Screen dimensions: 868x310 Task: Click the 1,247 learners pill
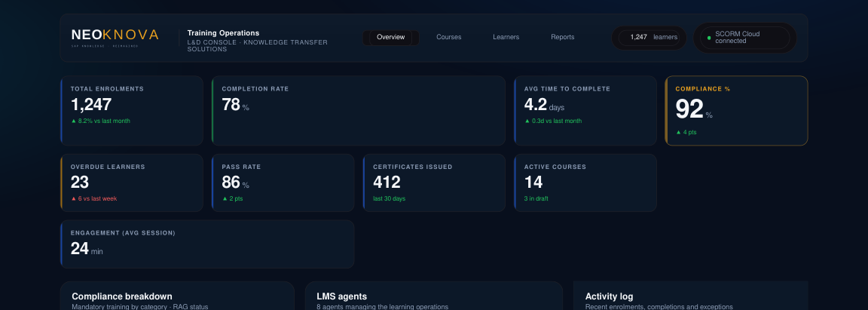pos(649,37)
